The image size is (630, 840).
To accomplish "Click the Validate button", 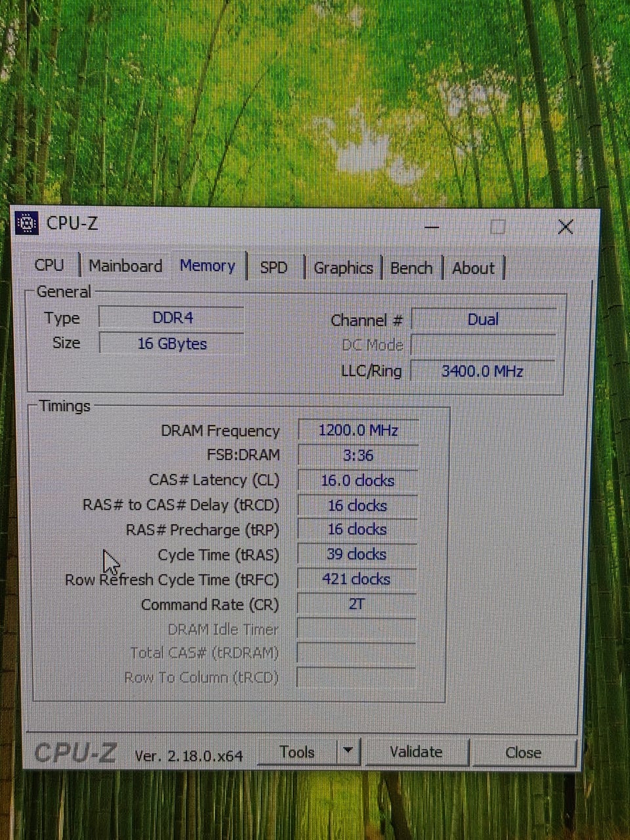I will pyautogui.click(x=416, y=752).
